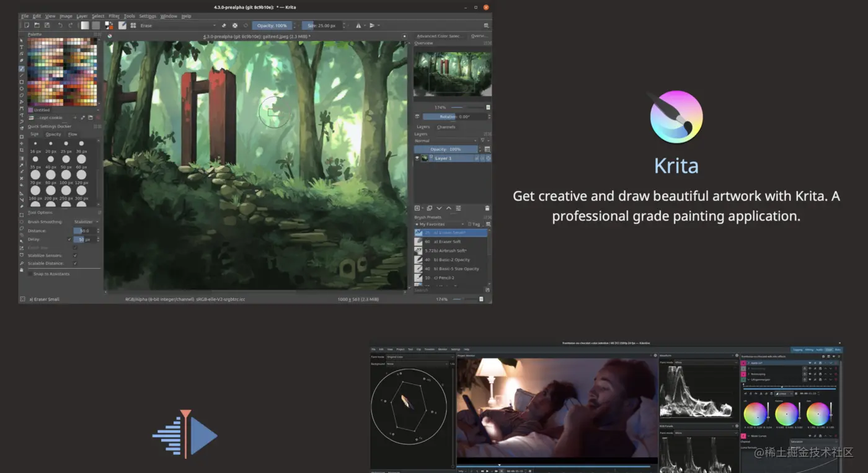Adjust the layer Opacity slider
Viewport: 868px width, 473px height.
click(446, 149)
